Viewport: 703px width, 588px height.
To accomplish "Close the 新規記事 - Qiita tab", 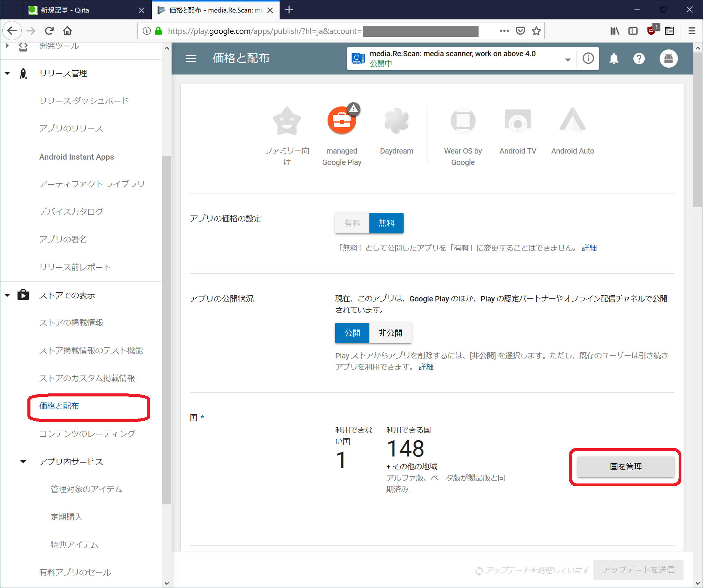I will pos(142,10).
